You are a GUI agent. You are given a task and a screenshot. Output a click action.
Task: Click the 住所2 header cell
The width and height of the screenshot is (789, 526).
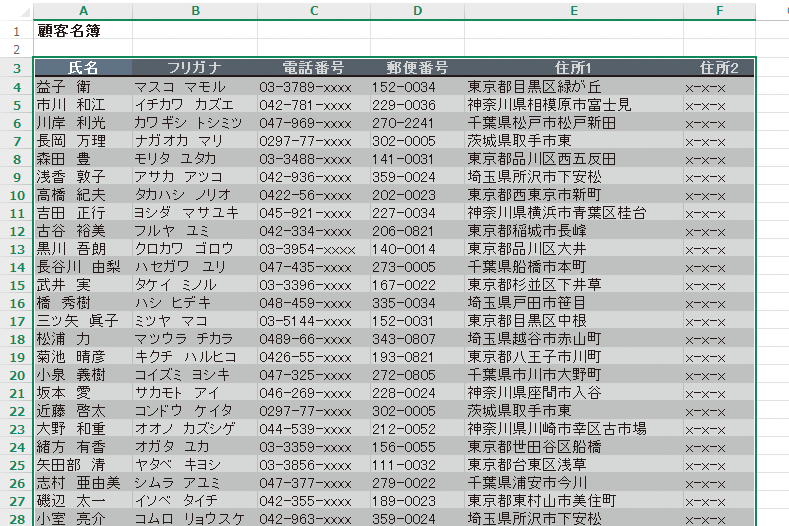(719, 67)
